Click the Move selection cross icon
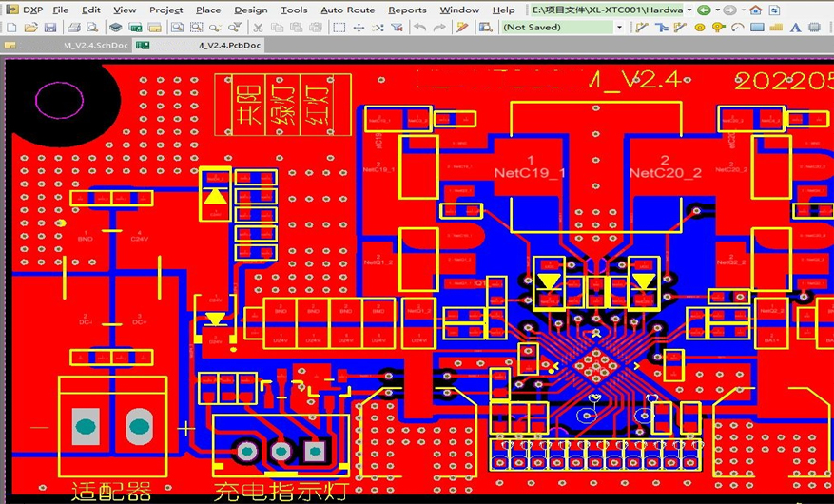Image resolution: width=834 pixels, height=504 pixels. (359, 28)
